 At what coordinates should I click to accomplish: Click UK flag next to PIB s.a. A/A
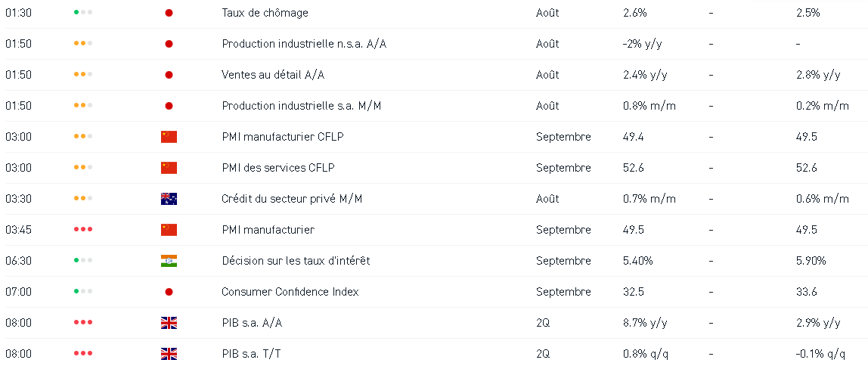(169, 323)
